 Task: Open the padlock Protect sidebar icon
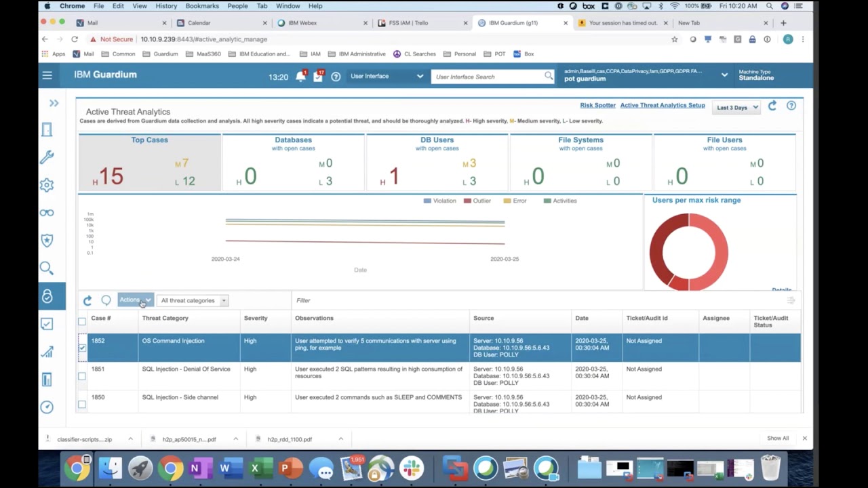point(47,296)
